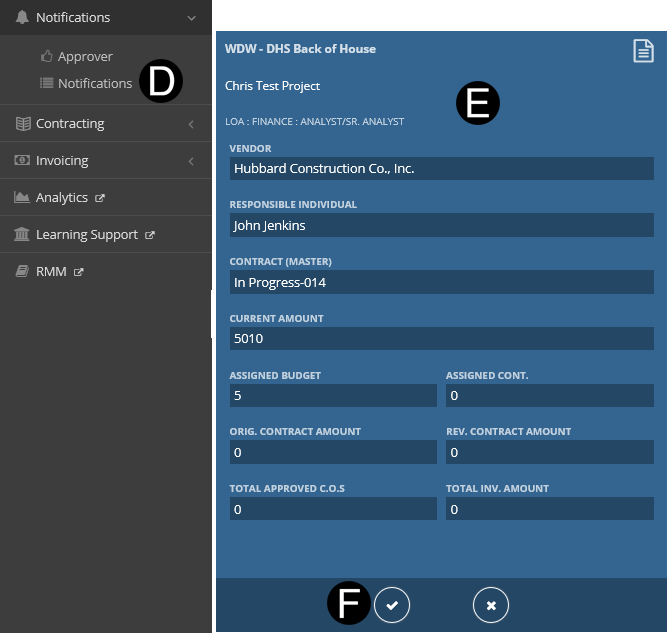Open Learning Support external link
The height and width of the screenshot is (633, 671).
pyautogui.click(x=86, y=235)
